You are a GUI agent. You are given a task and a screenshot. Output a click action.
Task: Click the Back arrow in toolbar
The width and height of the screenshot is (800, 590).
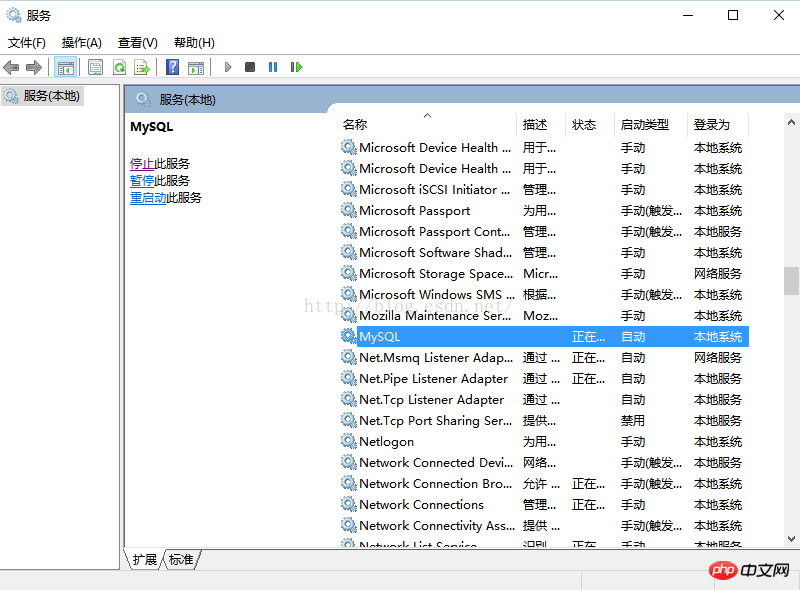click(11, 67)
